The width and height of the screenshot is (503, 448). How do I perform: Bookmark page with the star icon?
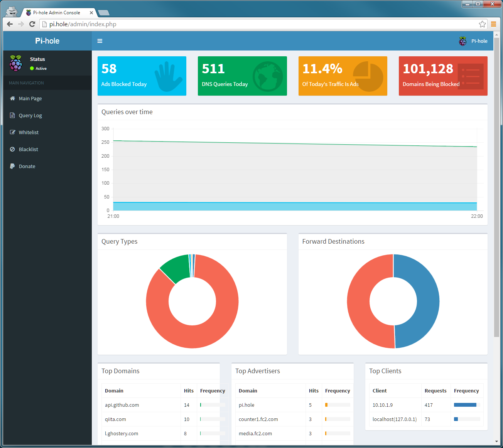[x=482, y=24]
